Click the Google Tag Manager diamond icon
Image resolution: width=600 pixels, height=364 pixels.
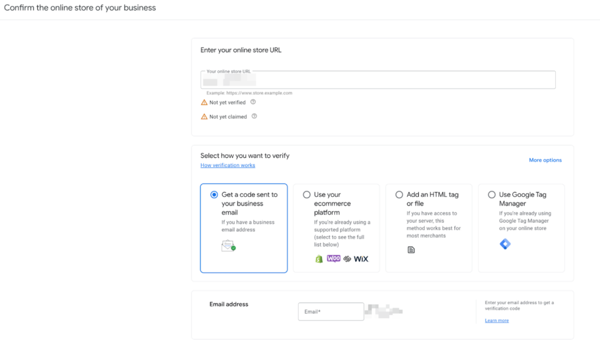tap(504, 243)
